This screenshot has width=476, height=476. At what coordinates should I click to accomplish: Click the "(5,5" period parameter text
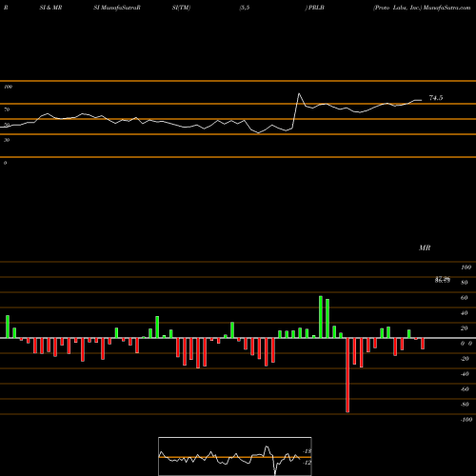coord(245,8)
